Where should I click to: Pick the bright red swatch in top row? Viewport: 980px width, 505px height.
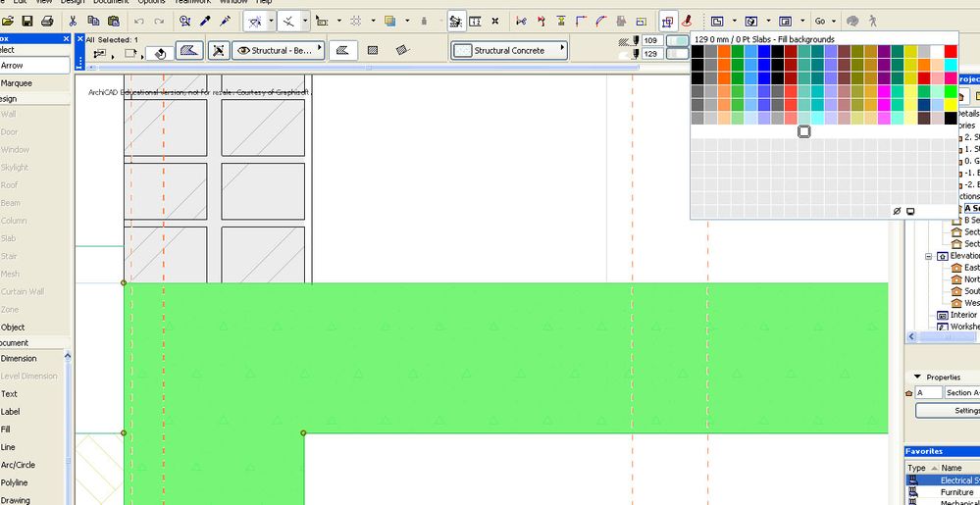[x=951, y=51]
